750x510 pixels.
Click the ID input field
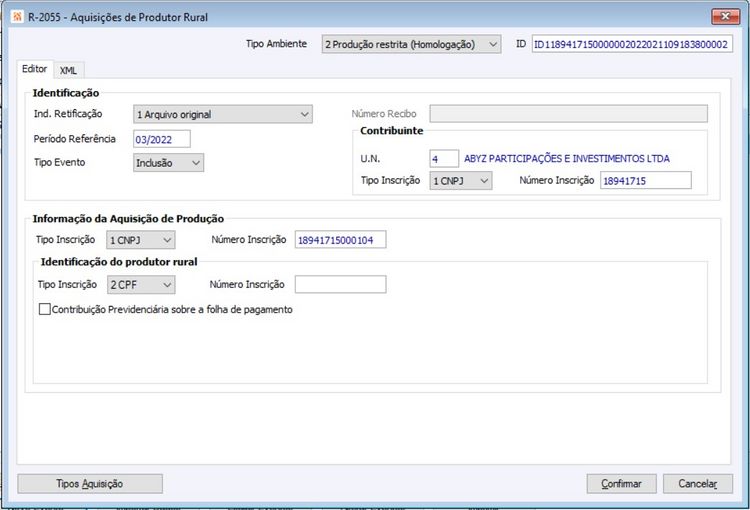[x=632, y=44]
